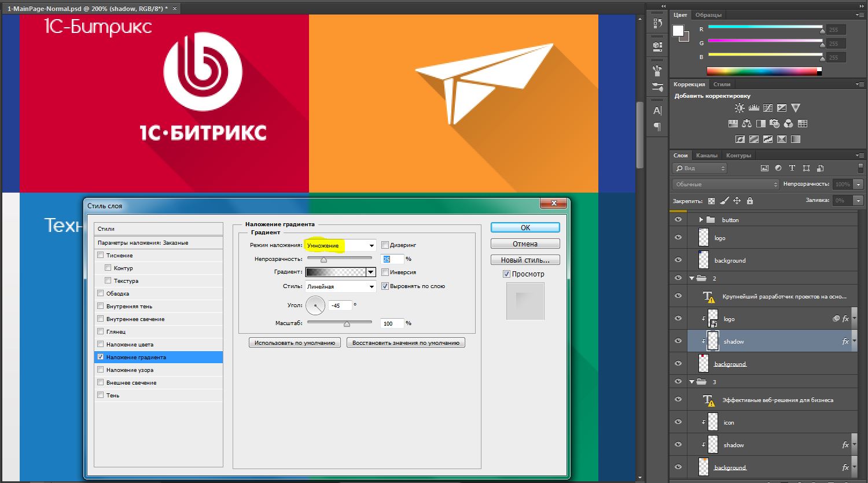The image size is (868, 483).
Task: Hide the button layer group
Action: click(678, 220)
